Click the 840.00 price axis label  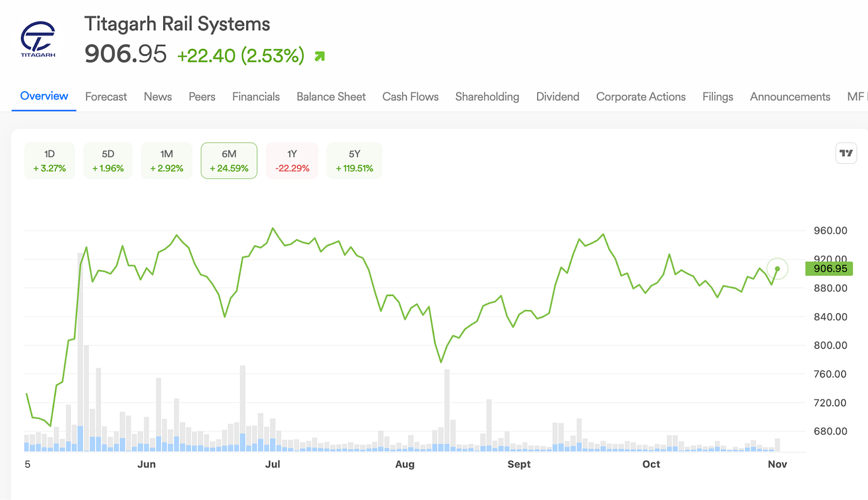pos(830,316)
